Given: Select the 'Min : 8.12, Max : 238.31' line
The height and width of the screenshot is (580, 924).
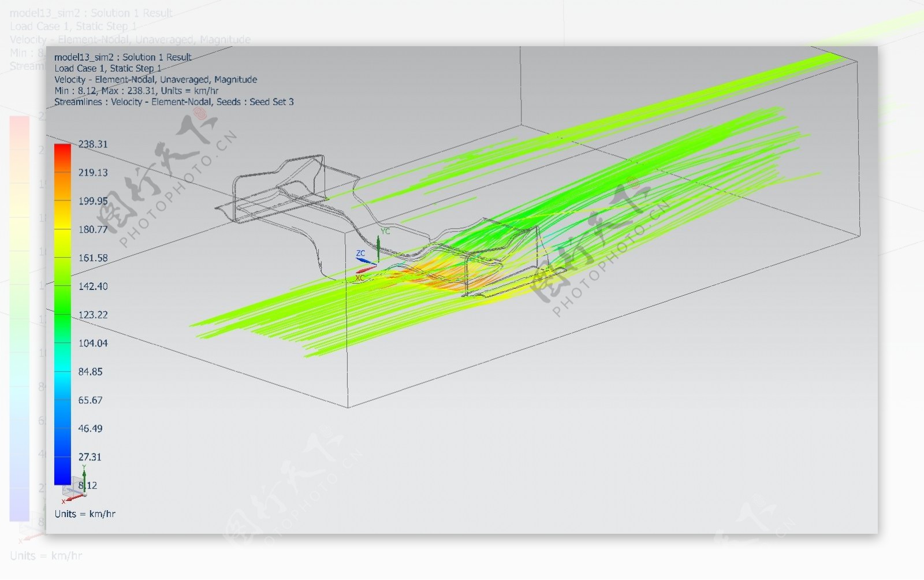Looking at the screenshot, I should point(136,91).
